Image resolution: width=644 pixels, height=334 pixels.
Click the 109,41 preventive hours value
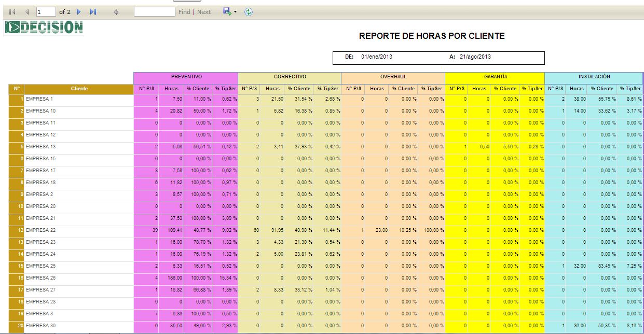click(175, 230)
